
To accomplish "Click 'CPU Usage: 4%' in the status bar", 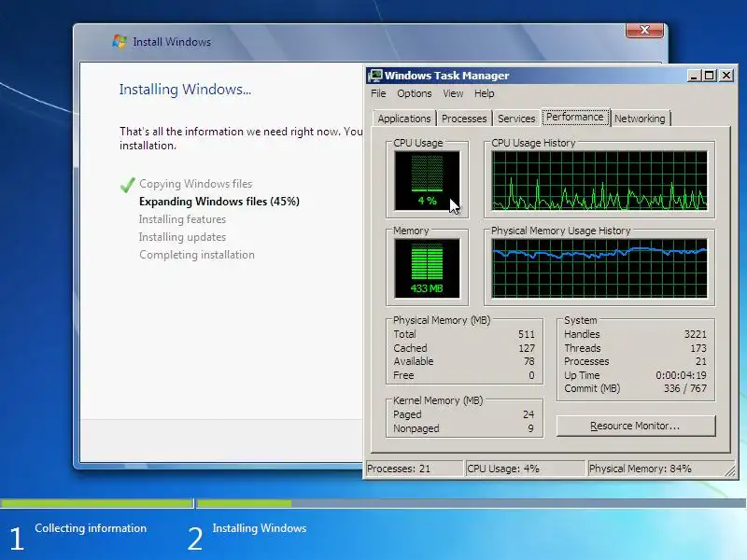I will coord(503,469).
